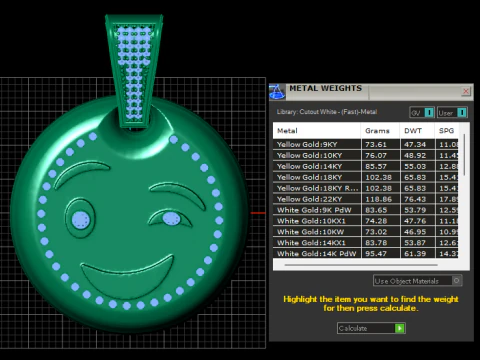Click the 73.61 grams value
The height and width of the screenshot is (360, 480).
tap(376, 145)
